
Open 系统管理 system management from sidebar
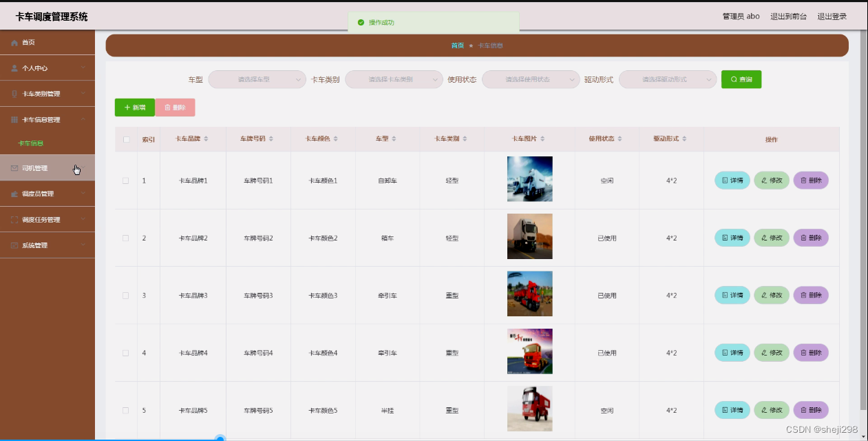(x=14, y=245)
